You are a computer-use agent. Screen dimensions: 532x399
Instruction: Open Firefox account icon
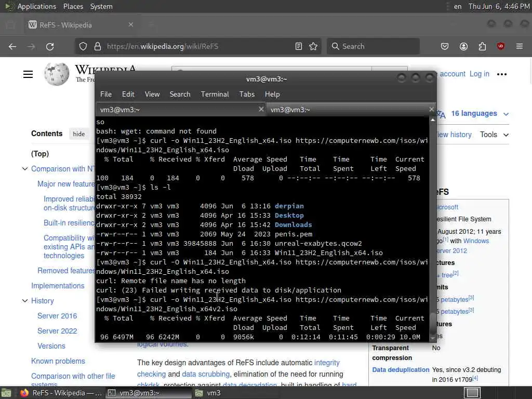463,46
